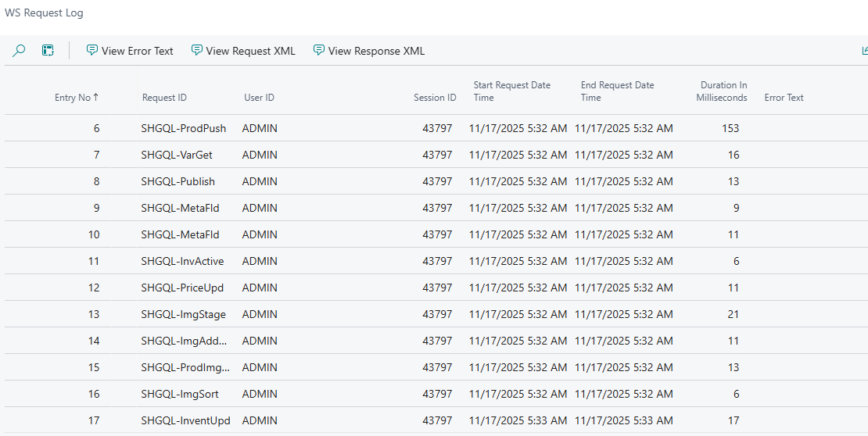Click SHGQL-PriceUpd request ID
Viewport: 868px width, 436px height.
[182, 288]
